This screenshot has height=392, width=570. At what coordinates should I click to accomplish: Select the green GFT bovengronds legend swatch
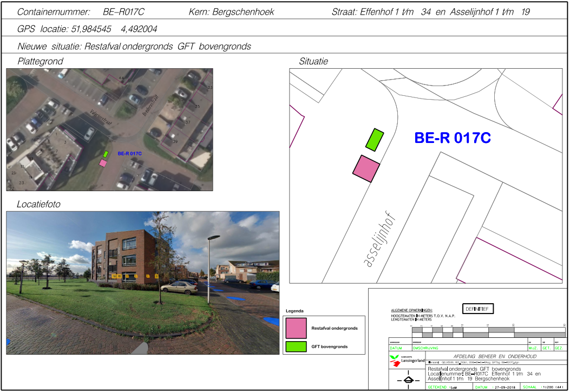coord(296,346)
